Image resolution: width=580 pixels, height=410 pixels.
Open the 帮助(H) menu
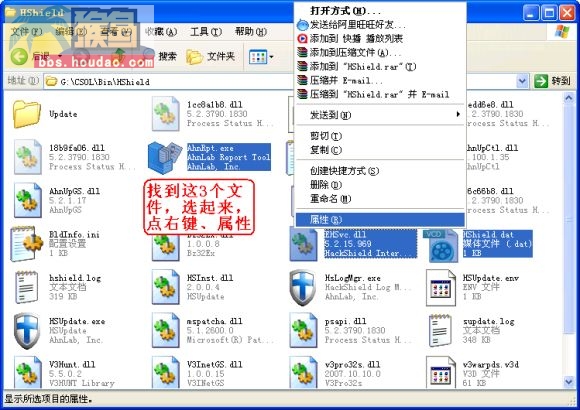(250, 32)
